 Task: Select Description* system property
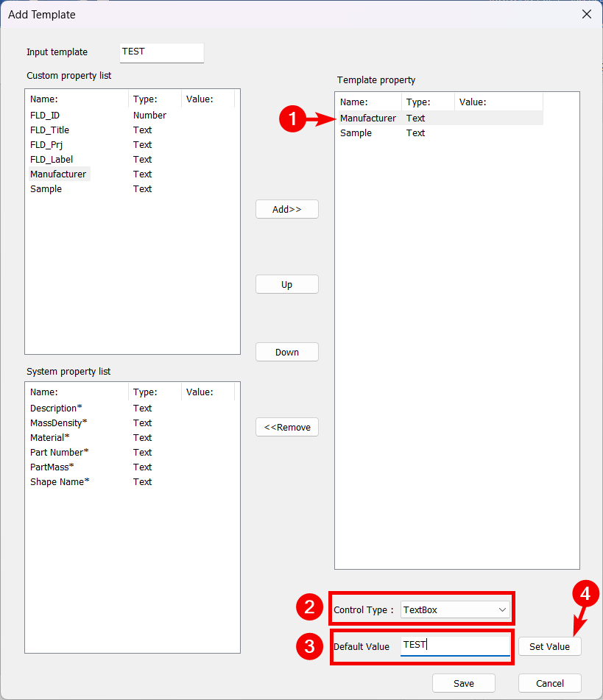point(56,409)
